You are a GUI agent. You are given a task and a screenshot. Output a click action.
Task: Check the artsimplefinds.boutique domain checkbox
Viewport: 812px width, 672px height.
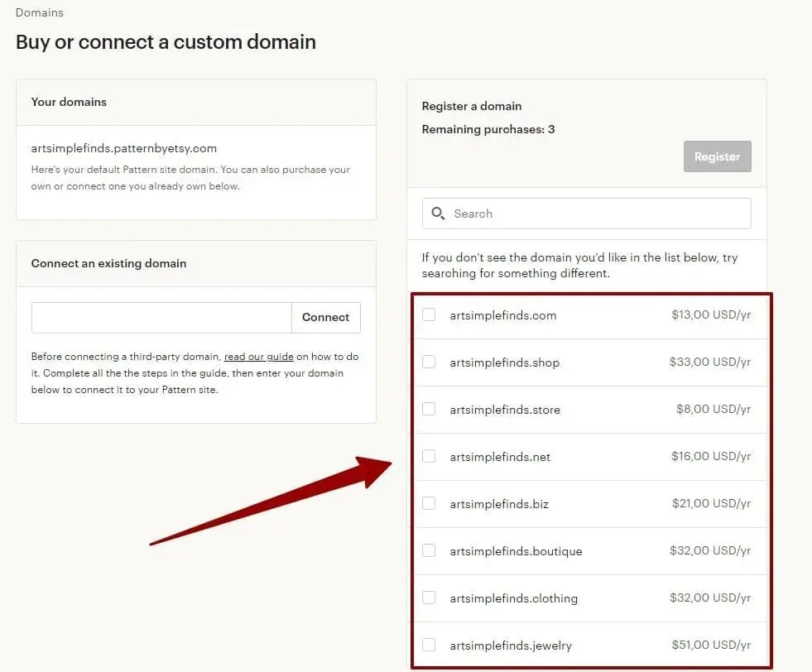pos(429,551)
